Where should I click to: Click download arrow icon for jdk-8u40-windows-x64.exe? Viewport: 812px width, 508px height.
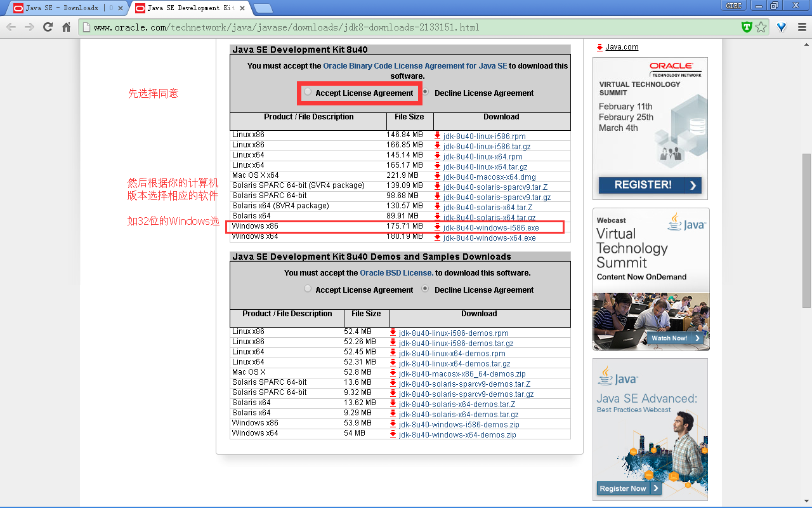click(x=437, y=237)
